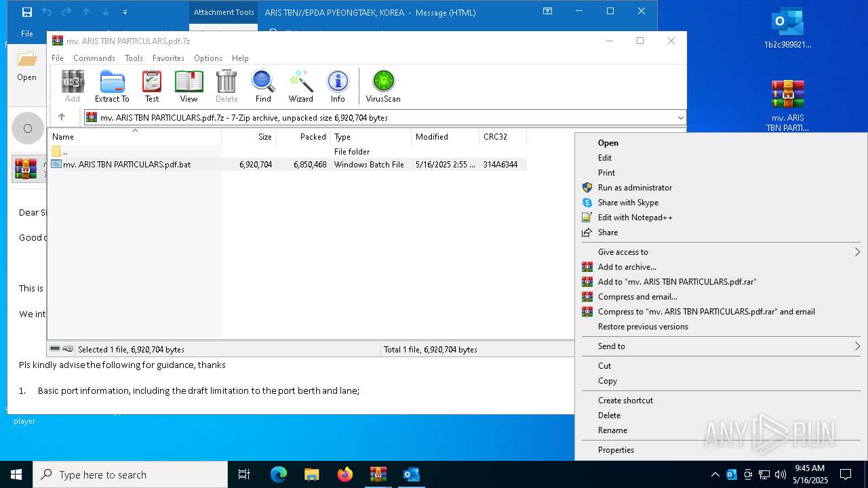Viewport: 868px width, 488px height.
Task: Select Share with Skype
Action: click(721, 202)
